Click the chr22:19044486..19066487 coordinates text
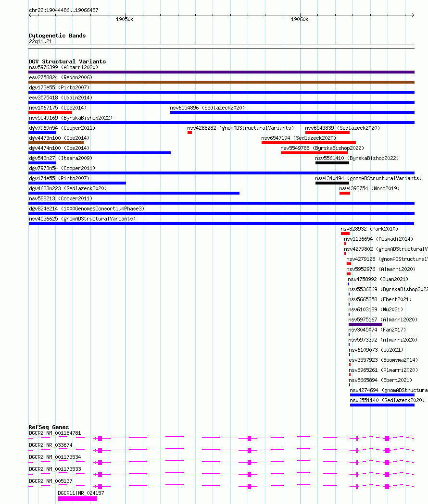 click(x=63, y=10)
